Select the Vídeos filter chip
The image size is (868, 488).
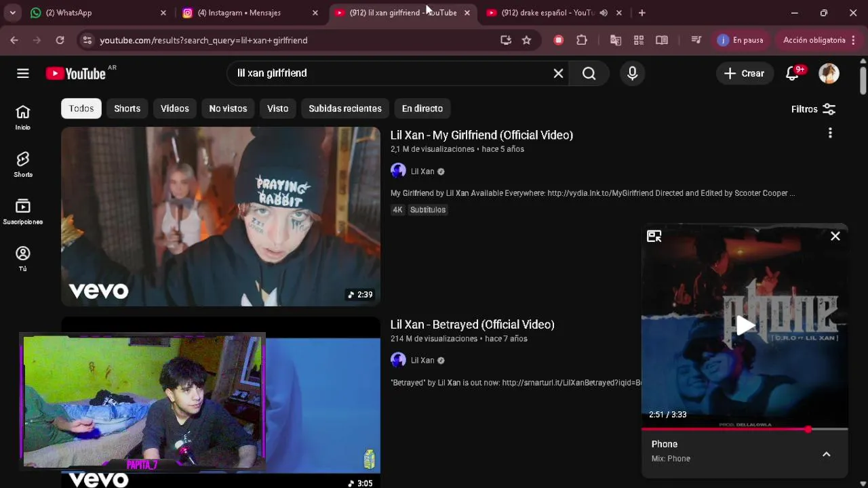174,108
